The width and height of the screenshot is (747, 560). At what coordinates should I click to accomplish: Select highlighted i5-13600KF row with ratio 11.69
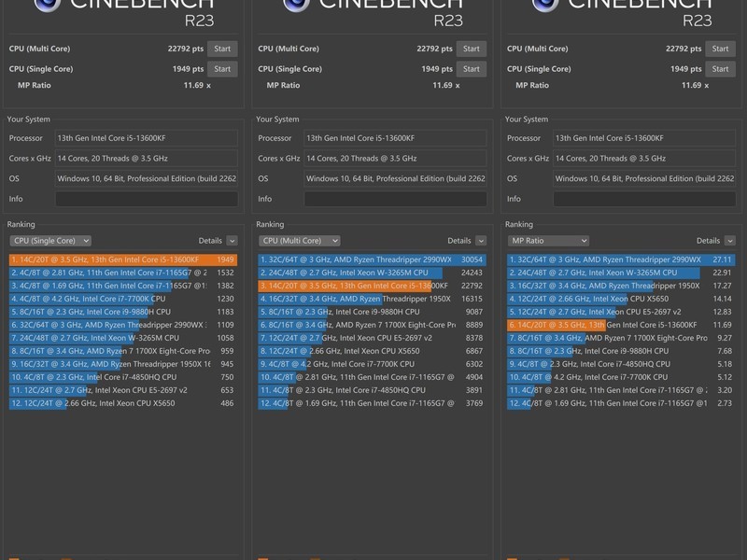coord(621,325)
